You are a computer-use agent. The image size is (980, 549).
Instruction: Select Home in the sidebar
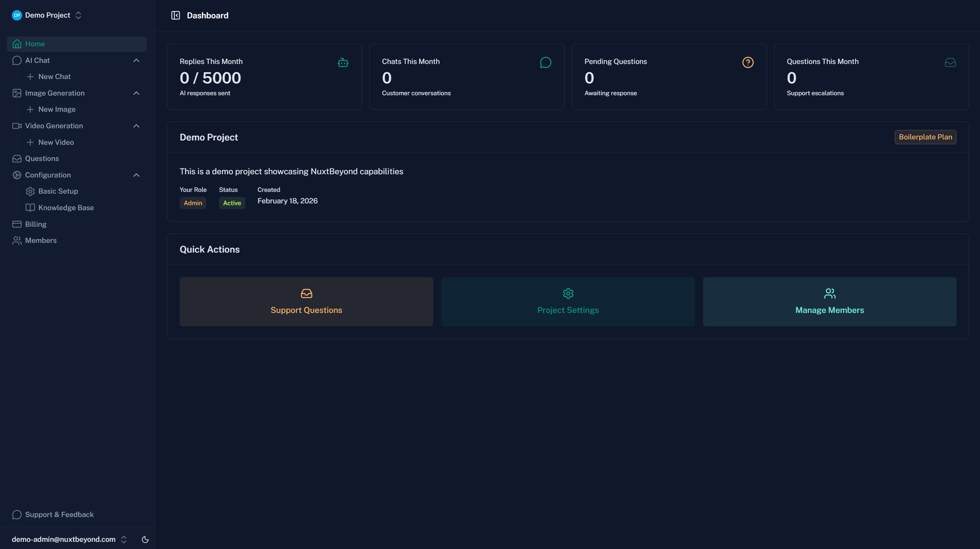[x=35, y=44]
